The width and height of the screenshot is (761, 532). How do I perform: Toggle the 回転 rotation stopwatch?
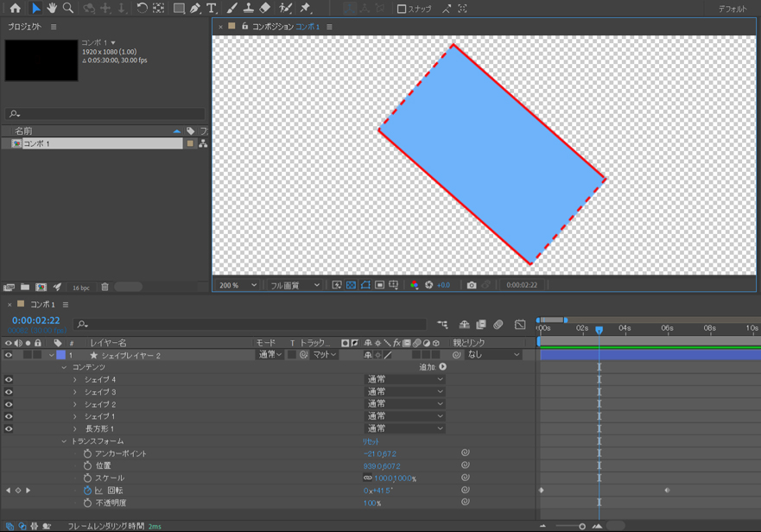[x=87, y=491]
